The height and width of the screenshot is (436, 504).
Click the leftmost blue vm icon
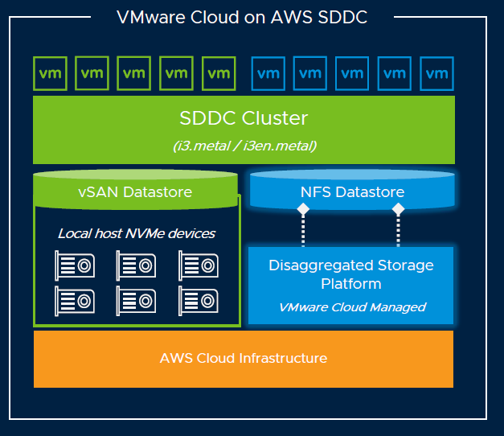coord(268,74)
